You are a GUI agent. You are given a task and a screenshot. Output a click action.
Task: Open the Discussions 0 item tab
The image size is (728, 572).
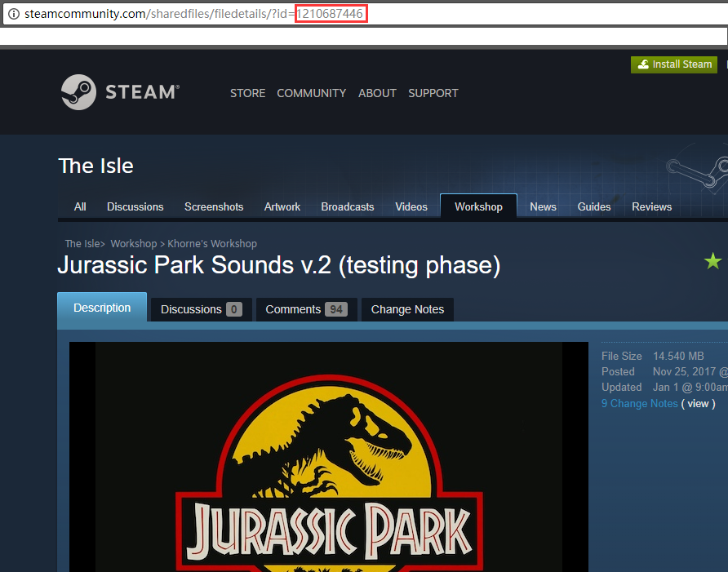click(202, 309)
